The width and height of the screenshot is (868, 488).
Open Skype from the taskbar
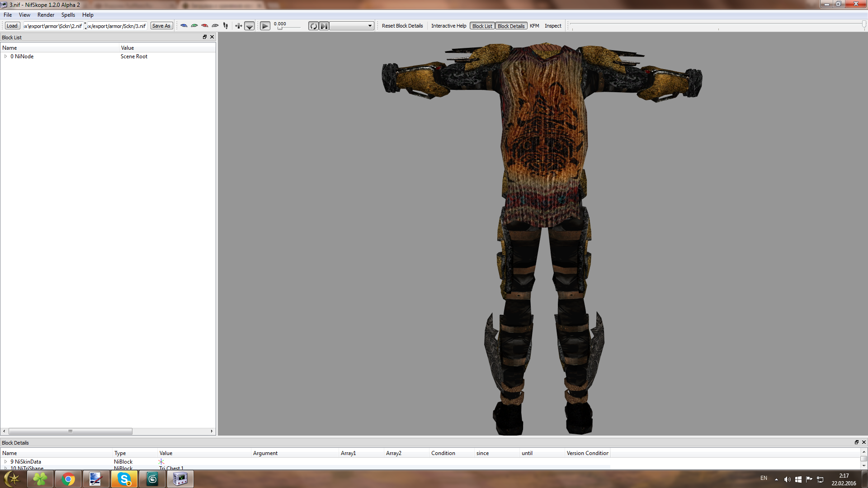[x=124, y=479]
